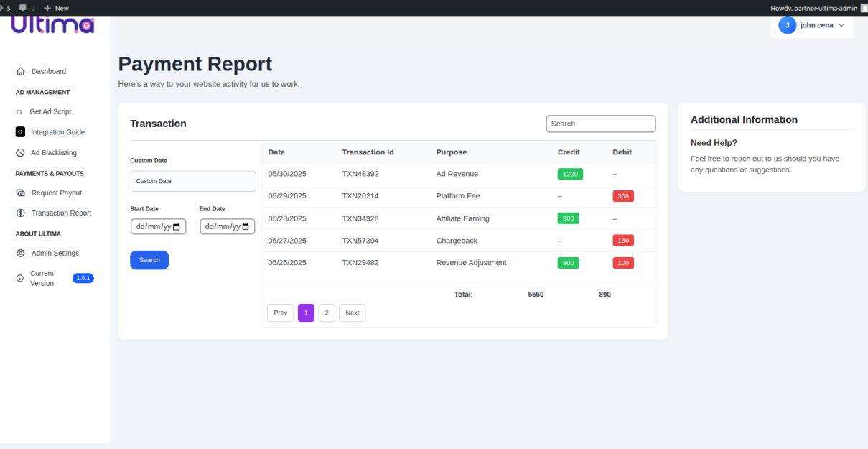
Task: Open the End Date calendar picker
Action: (x=247, y=226)
